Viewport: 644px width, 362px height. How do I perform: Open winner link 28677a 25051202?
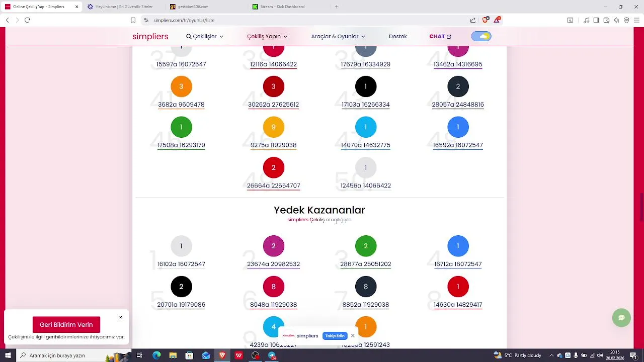tap(366, 264)
